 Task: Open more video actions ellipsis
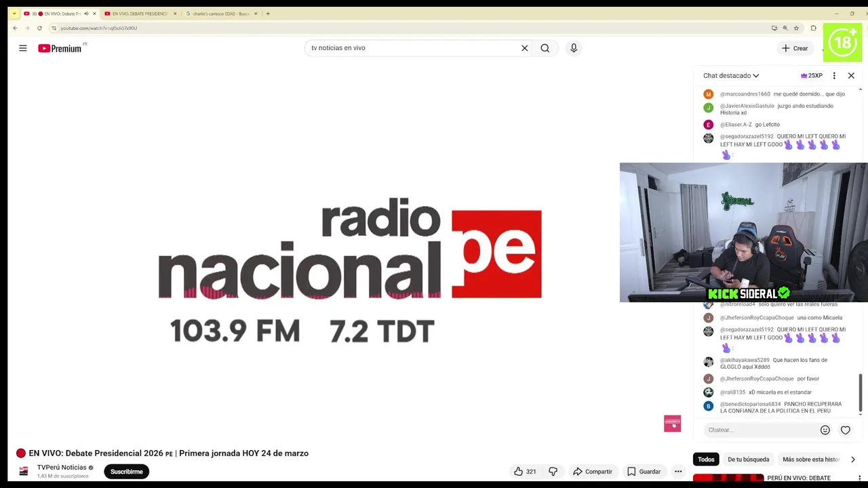(x=678, y=472)
